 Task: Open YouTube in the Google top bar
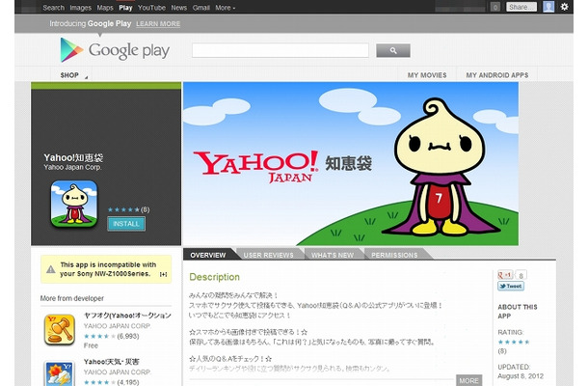point(151,8)
